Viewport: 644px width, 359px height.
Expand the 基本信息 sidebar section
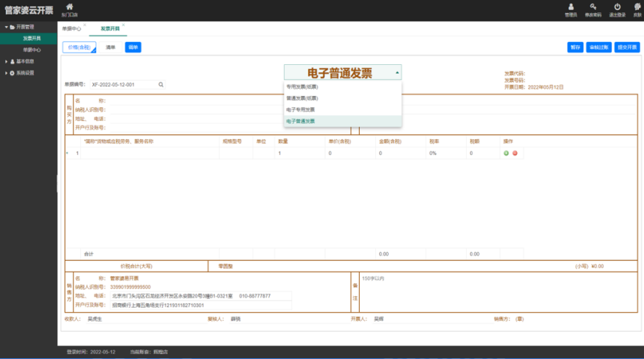[7, 61]
